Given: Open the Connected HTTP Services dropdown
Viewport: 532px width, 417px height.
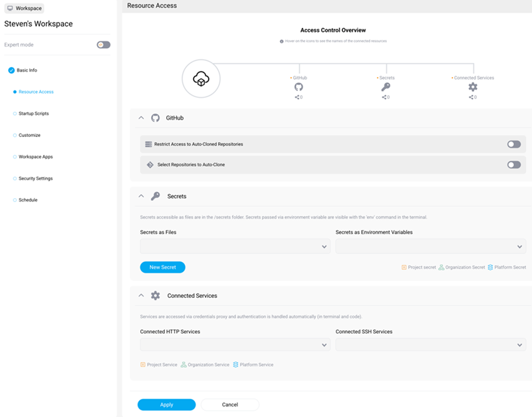Looking at the screenshot, I should (x=235, y=345).
